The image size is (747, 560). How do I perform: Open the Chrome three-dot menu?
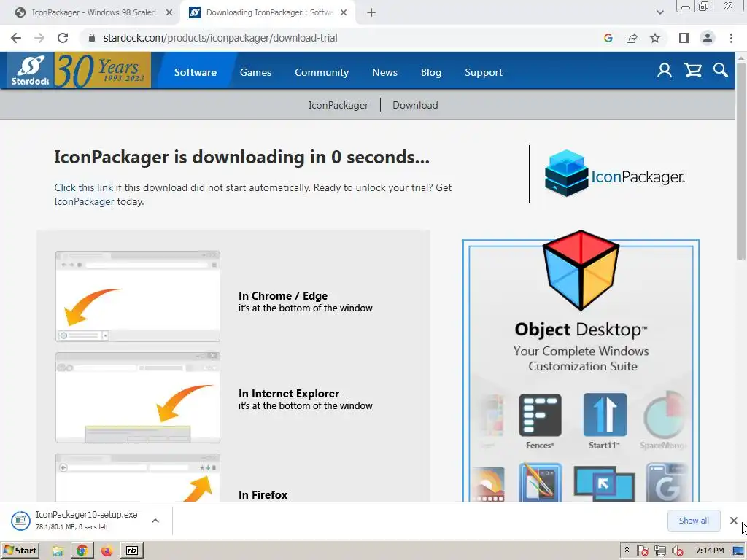click(731, 38)
